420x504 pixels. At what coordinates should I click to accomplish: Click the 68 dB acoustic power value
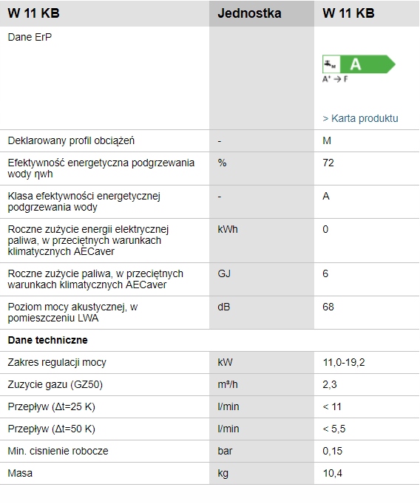328,307
